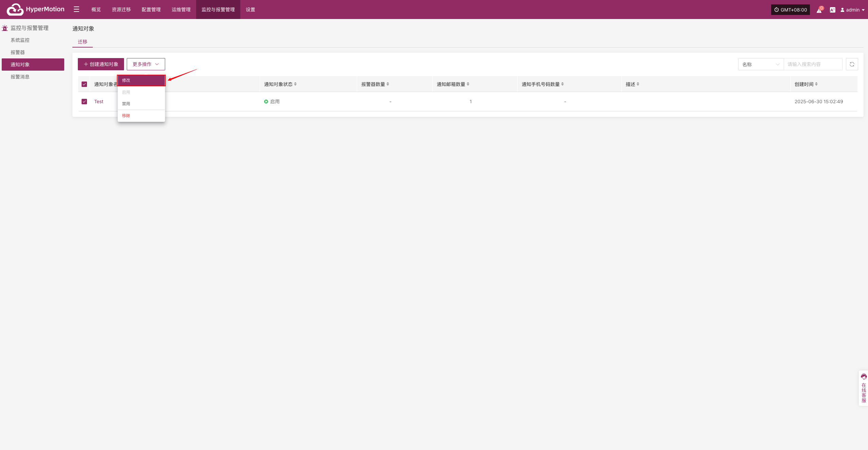This screenshot has height=450, width=868.
Task: Sort by 报警器数量 column arrows
Action: [x=388, y=84]
